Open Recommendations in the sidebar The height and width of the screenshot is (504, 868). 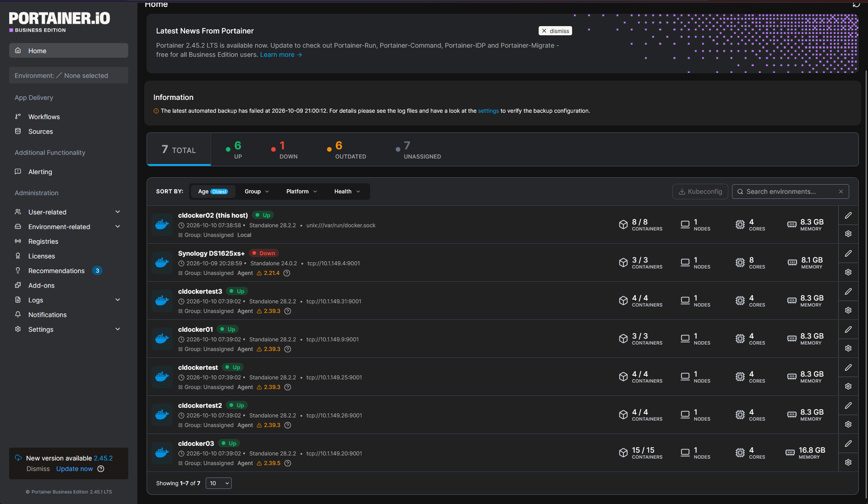click(x=56, y=271)
